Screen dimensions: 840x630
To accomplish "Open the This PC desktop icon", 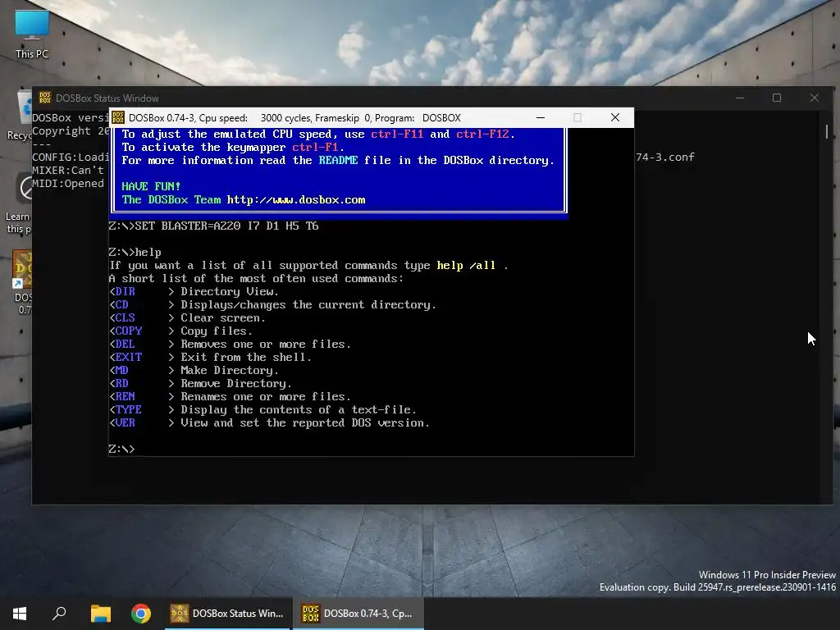I will tap(32, 33).
